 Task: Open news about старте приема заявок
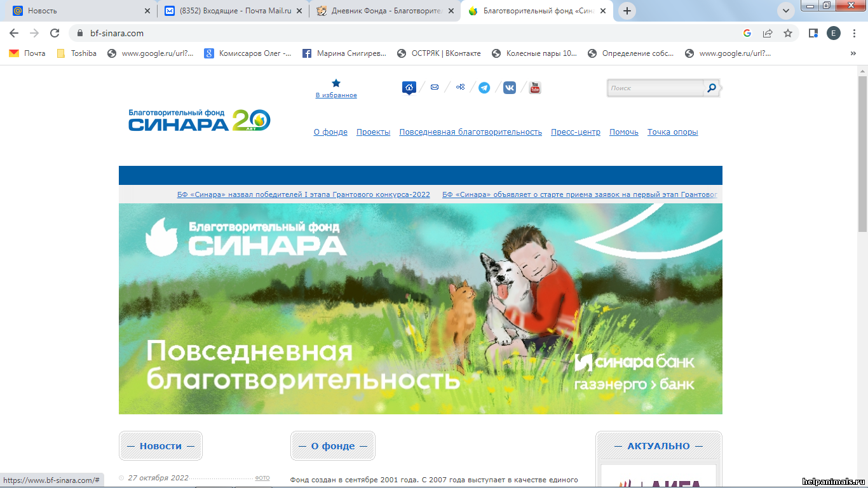(x=580, y=194)
